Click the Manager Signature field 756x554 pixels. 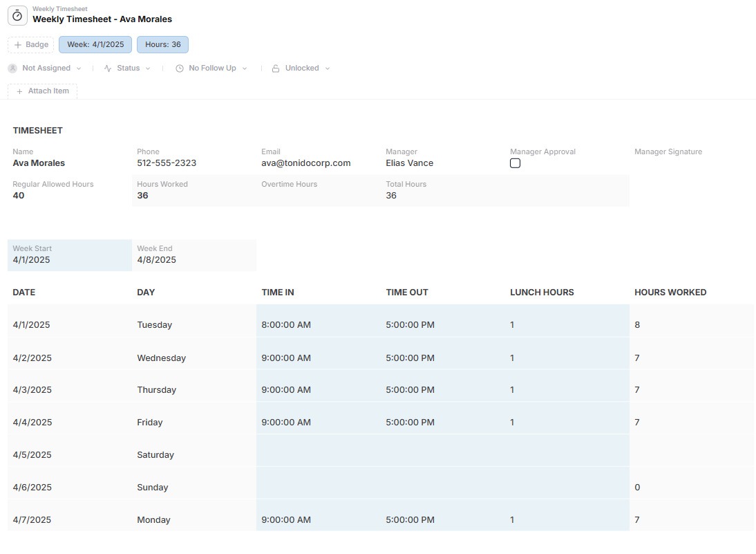692,158
